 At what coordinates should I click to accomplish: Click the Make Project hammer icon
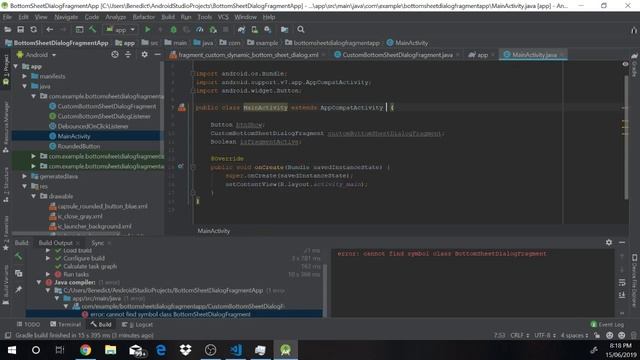coord(93,29)
